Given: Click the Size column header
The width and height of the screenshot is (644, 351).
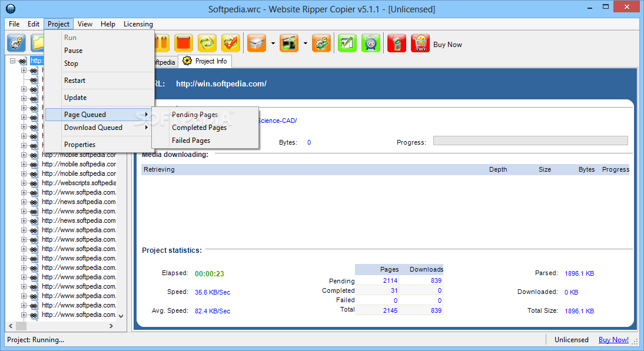Looking at the screenshot, I should pos(545,169).
